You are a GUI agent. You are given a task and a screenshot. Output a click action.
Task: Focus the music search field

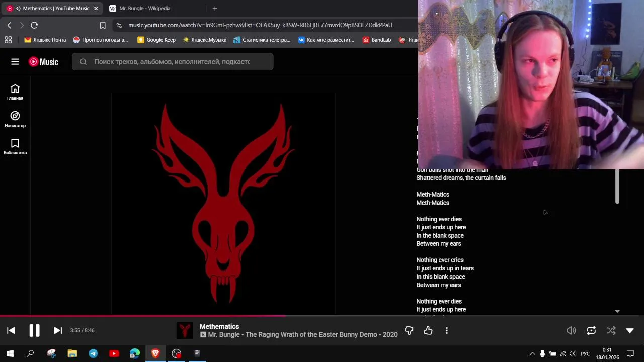173,62
